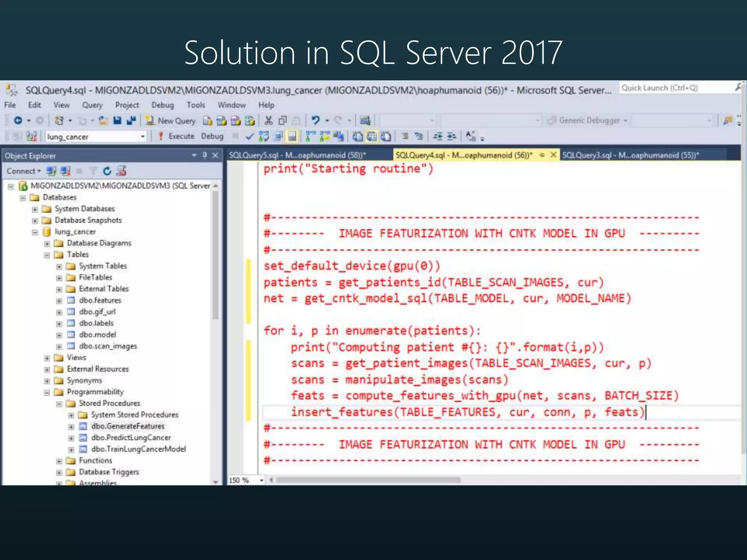Toggle Include Actual Execution Plan

click(x=310, y=137)
